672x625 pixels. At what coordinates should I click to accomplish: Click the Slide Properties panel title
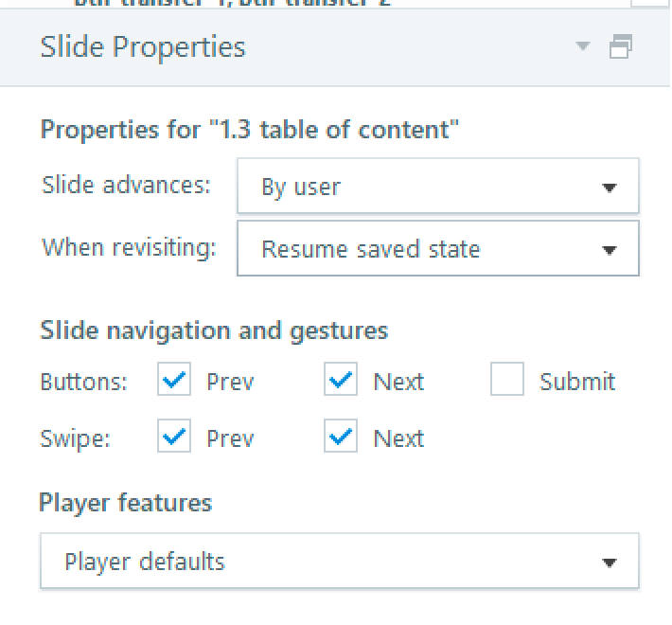[143, 47]
